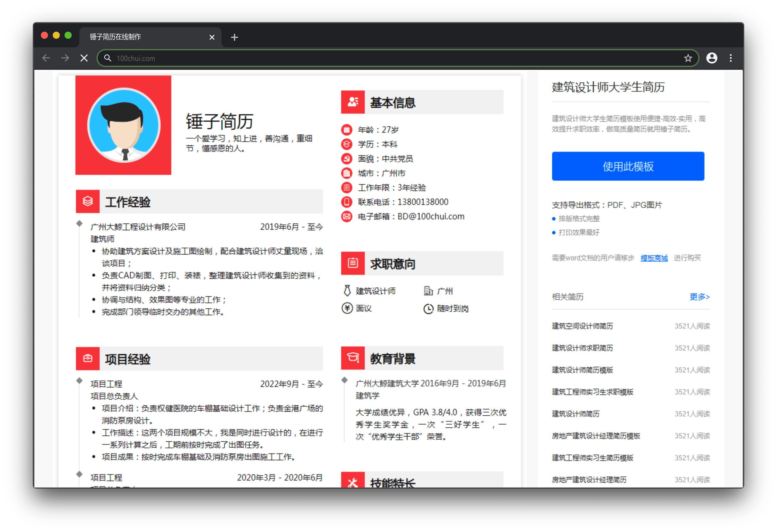This screenshot has width=777, height=532.
Task: Click the icon beside 学历：本科
Action: click(x=347, y=144)
